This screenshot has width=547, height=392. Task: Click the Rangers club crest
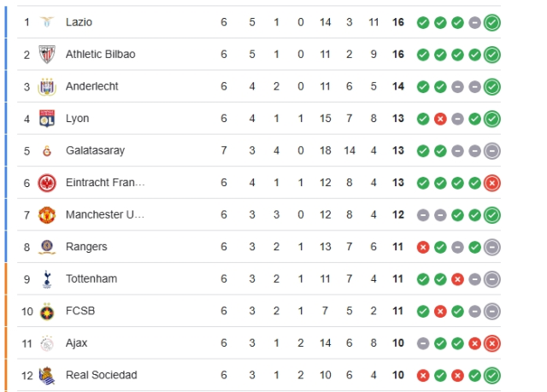coord(47,247)
